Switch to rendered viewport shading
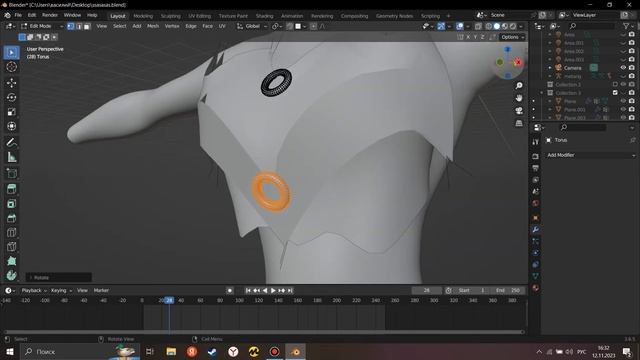This screenshot has width=640, height=360. click(x=513, y=26)
